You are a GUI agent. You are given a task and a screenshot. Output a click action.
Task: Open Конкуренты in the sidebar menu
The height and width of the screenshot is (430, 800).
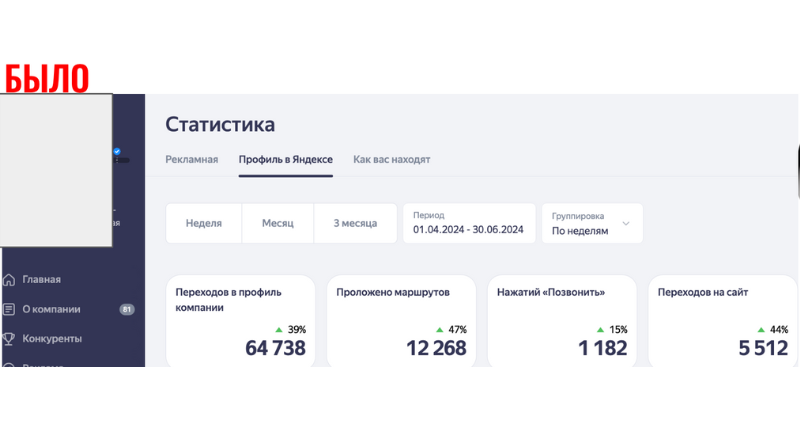click(52, 339)
